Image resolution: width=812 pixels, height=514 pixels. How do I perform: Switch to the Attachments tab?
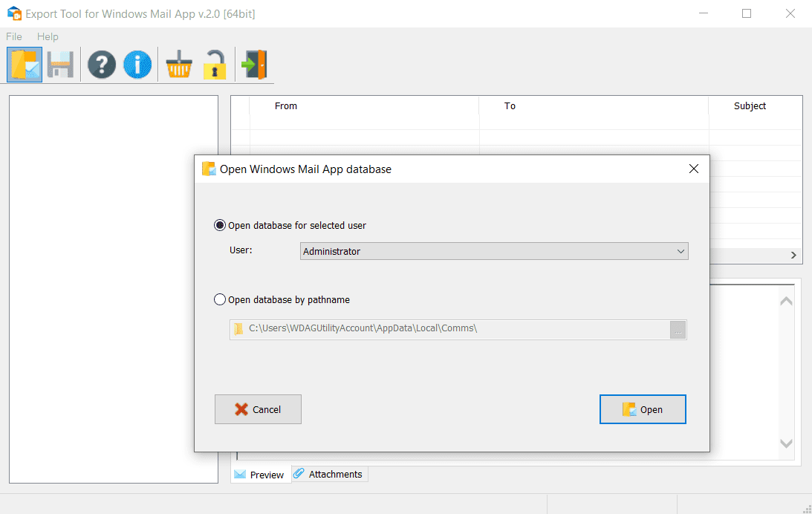click(329, 474)
